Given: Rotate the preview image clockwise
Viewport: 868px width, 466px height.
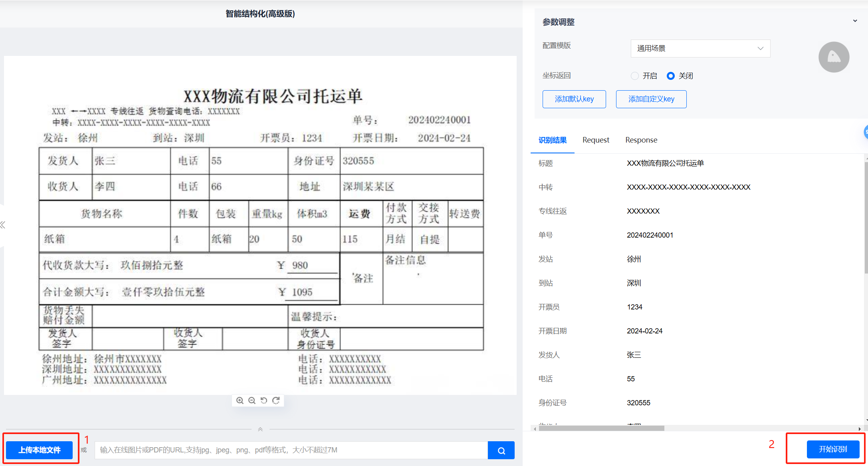Looking at the screenshot, I should [x=276, y=401].
